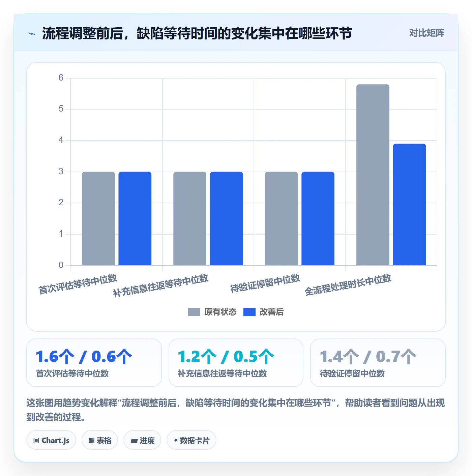
Task: Click the gray bar for 待验证停留中位数
Action: (x=282, y=218)
